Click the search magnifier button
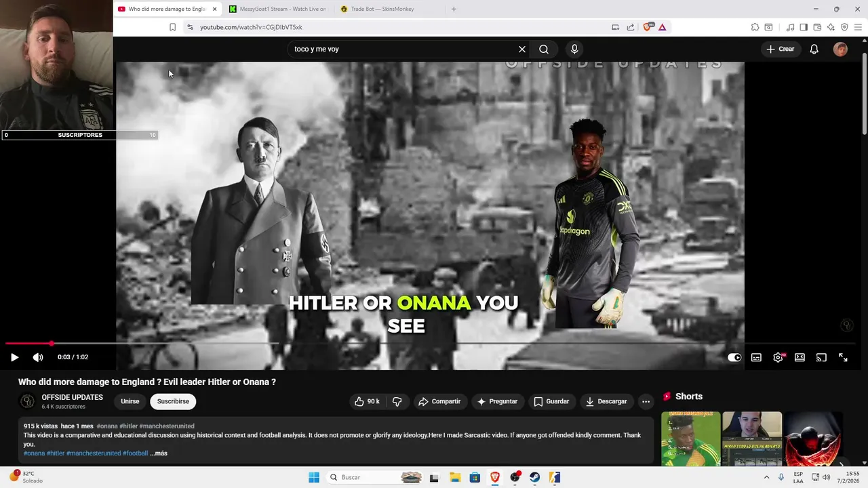This screenshot has width=868, height=488. (x=544, y=49)
